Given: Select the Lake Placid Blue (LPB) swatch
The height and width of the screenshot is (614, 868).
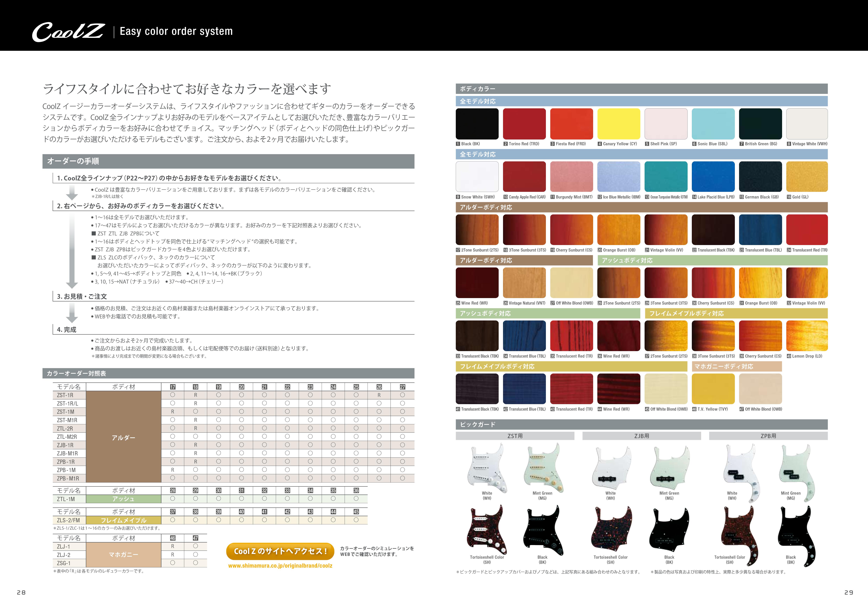Looking at the screenshot, I should click(713, 177).
